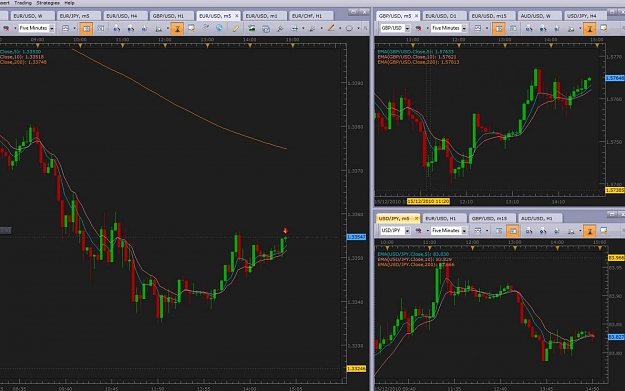Click the horizontal arrows icon in the left toolbar
Viewport: 625px width, 391px height.
coord(294,28)
